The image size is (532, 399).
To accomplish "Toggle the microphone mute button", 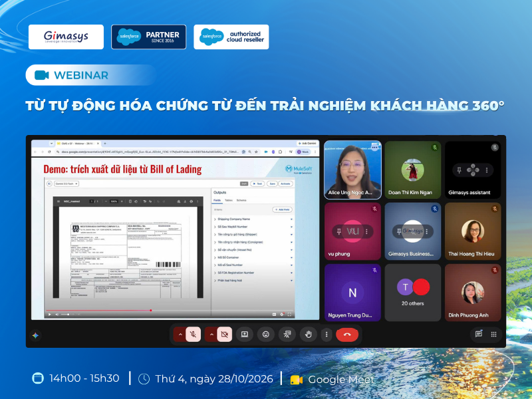I will click(193, 334).
